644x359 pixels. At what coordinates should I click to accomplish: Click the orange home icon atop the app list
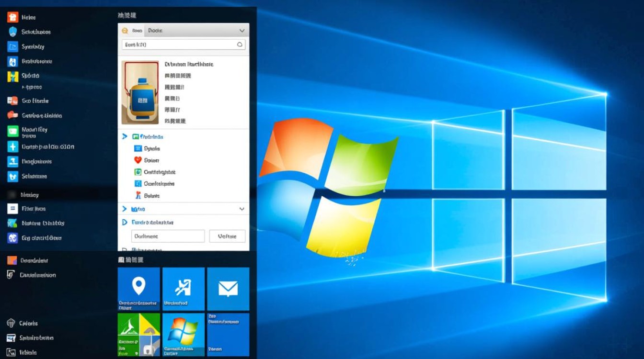pos(12,17)
